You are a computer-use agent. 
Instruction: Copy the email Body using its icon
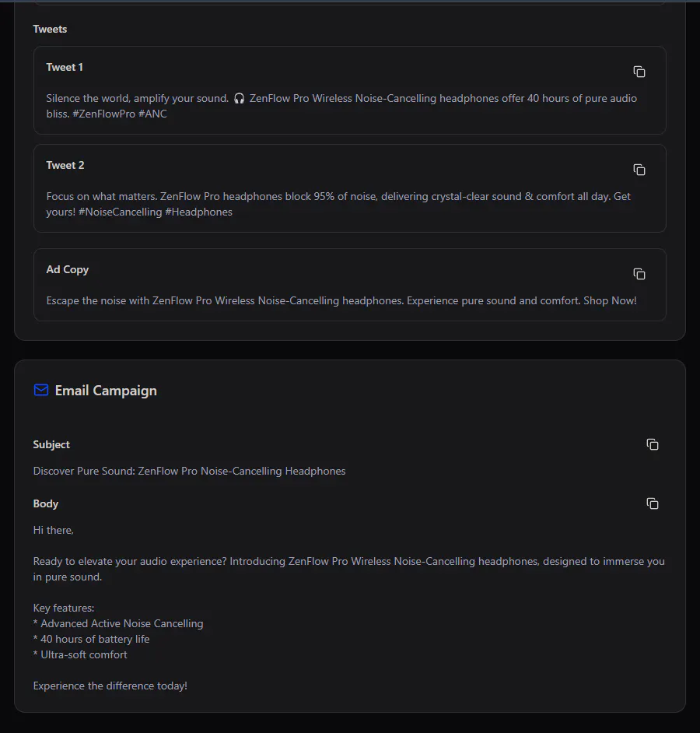[x=653, y=503]
